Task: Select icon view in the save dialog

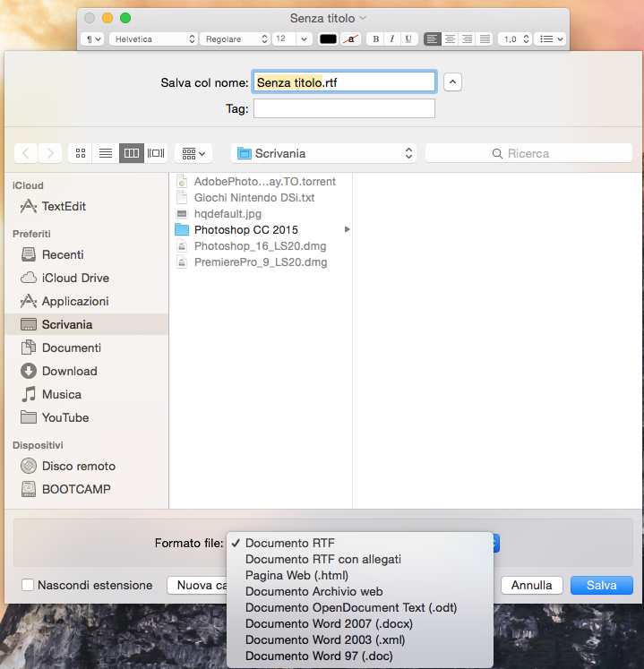Action: tap(81, 153)
